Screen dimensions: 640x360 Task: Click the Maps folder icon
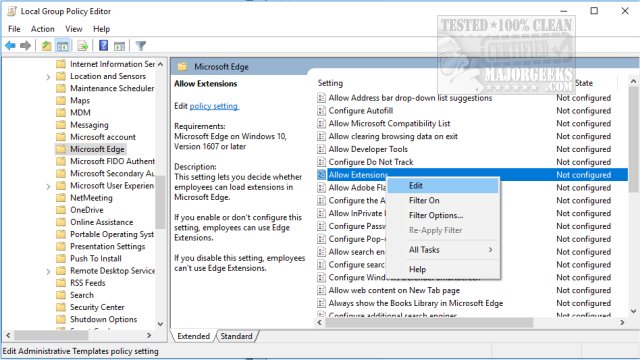[x=61, y=100]
